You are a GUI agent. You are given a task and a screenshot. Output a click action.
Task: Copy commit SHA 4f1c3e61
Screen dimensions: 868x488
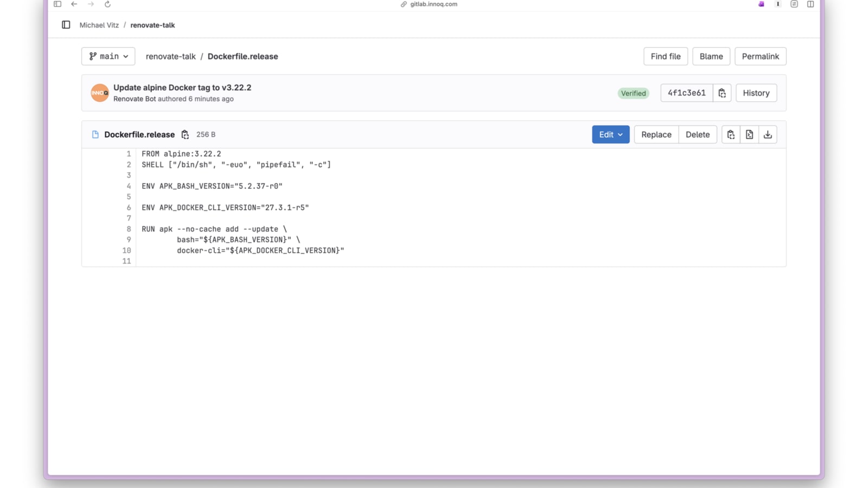(x=722, y=93)
